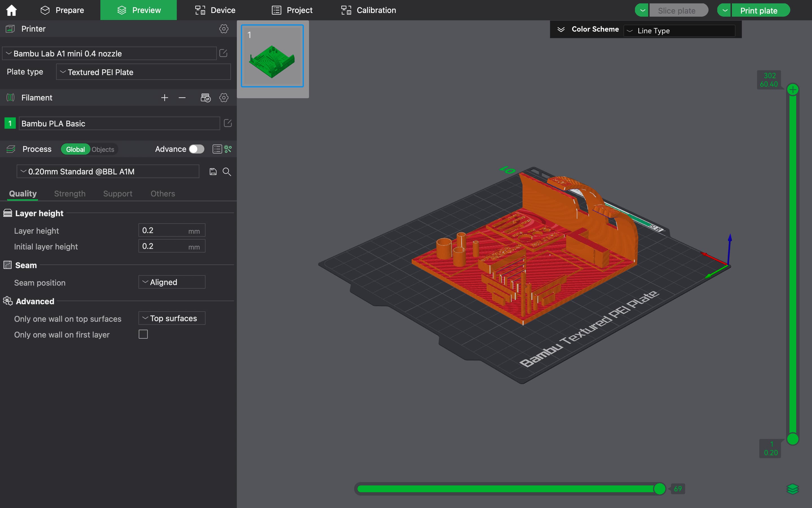Expand the Slice plate options arrow
The height and width of the screenshot is (508, 812).
click(642, 10)
